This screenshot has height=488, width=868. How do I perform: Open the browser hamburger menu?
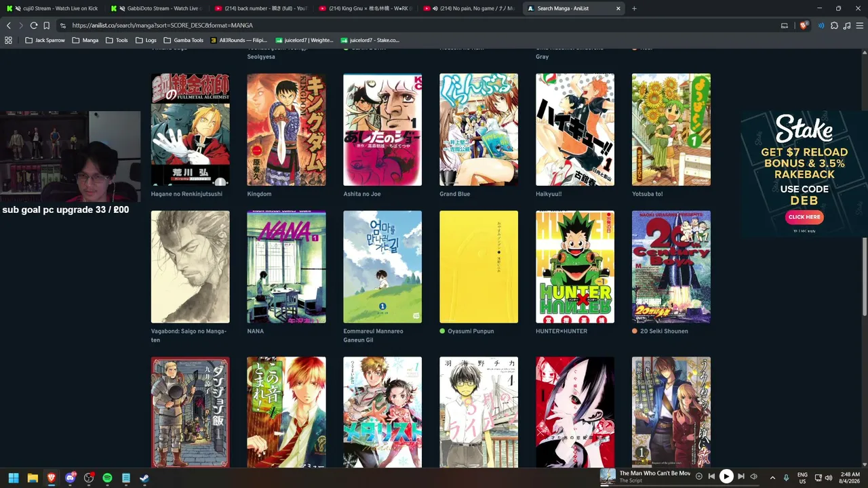tap(859, 25)
